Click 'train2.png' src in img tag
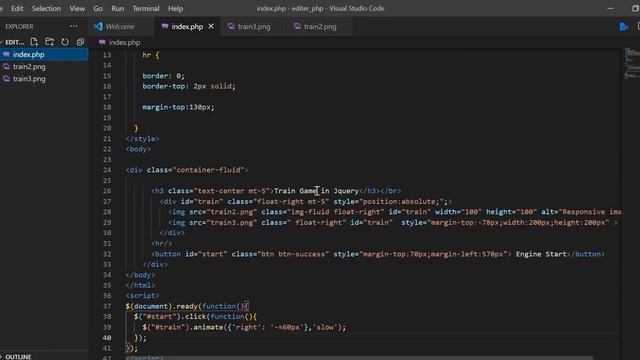The width and height of the screenshot is (640, 360). click(x=232, y=212)
